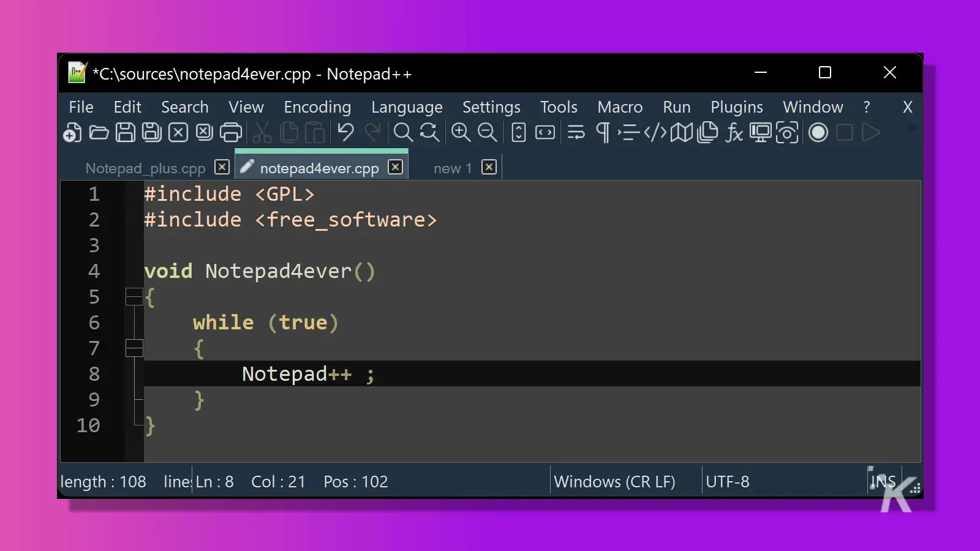Open the Settings menu

point(491,107)
